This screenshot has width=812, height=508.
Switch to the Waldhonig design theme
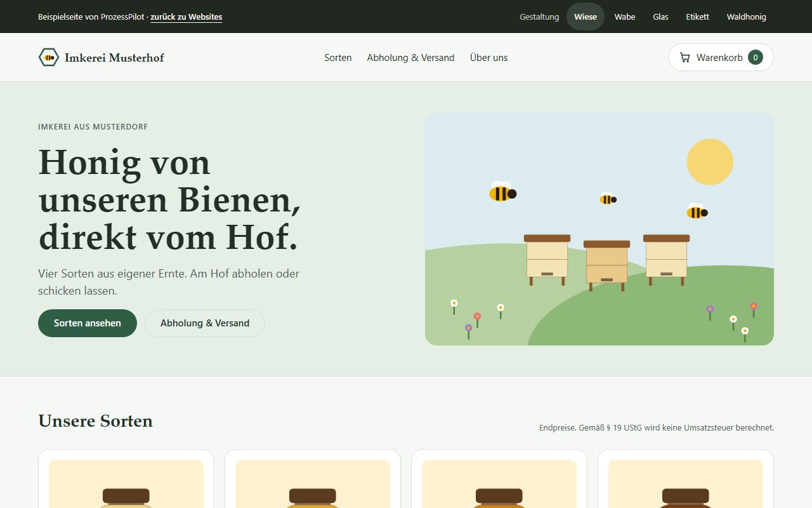pos(746,17)
